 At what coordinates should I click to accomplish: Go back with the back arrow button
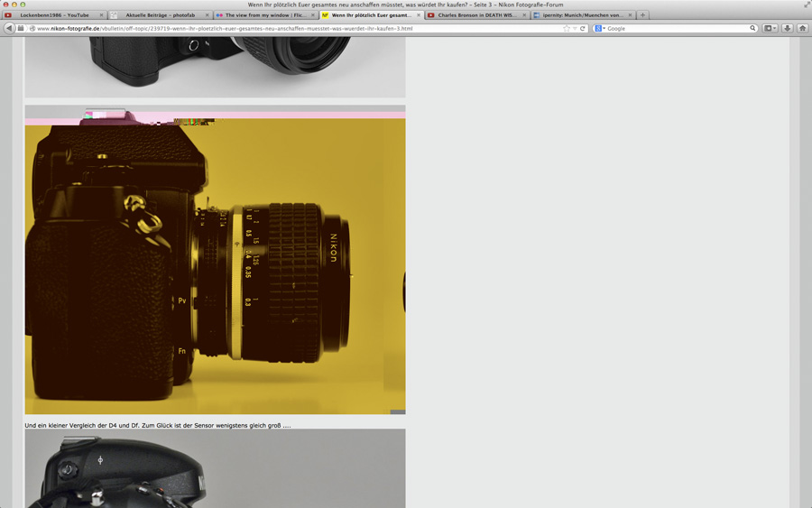[9, 29]
